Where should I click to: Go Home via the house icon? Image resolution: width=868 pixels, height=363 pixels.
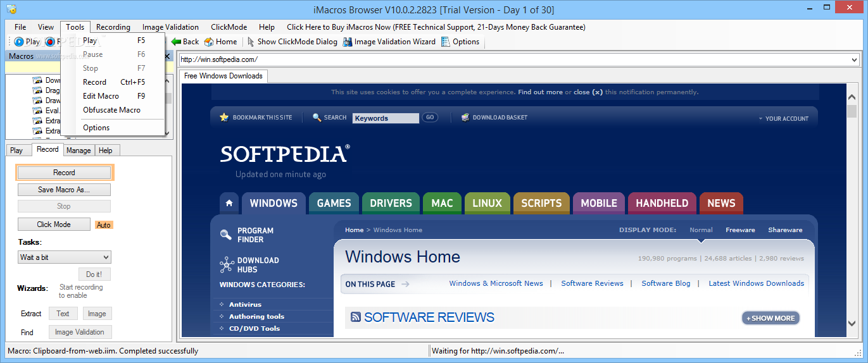pyautogui.click(x=209, y=42)
